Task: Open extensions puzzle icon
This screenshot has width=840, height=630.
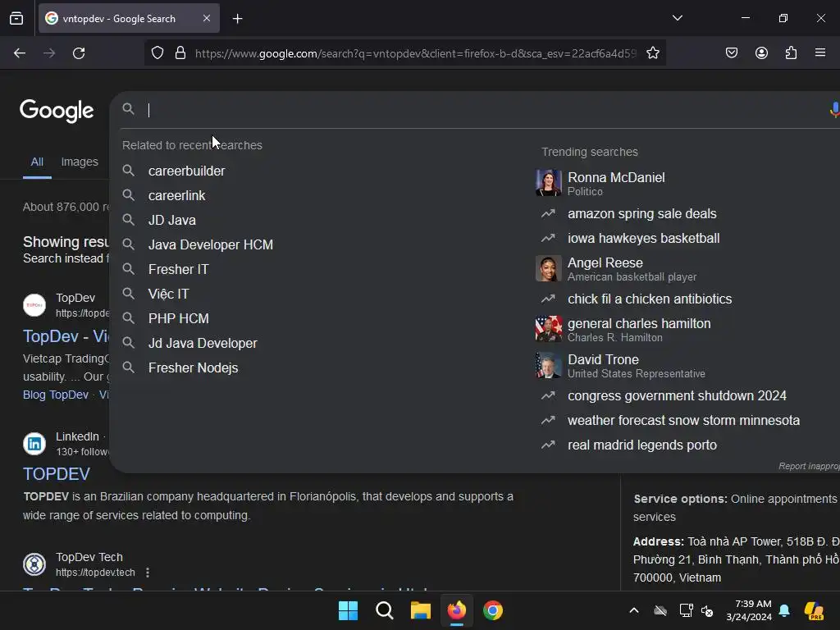Action: [x=791, y=53]
